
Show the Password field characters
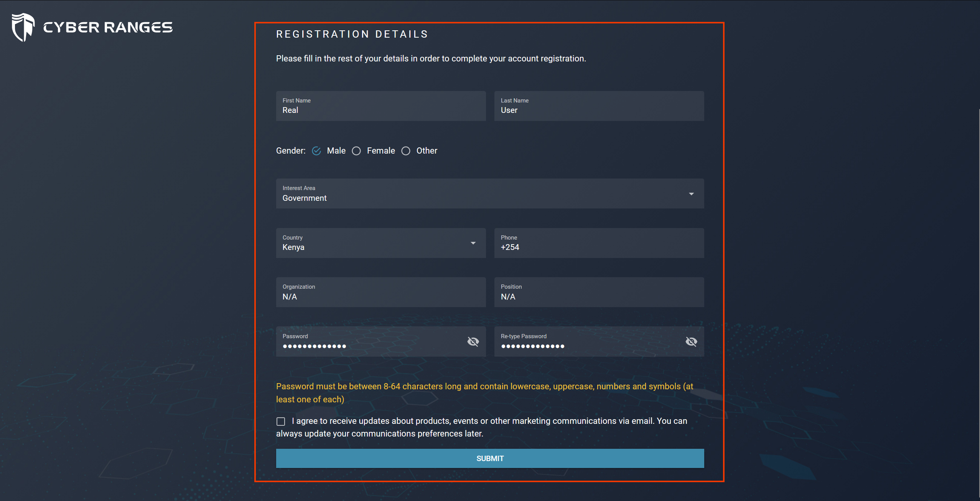pyautogui.click(x=473, y=341)
